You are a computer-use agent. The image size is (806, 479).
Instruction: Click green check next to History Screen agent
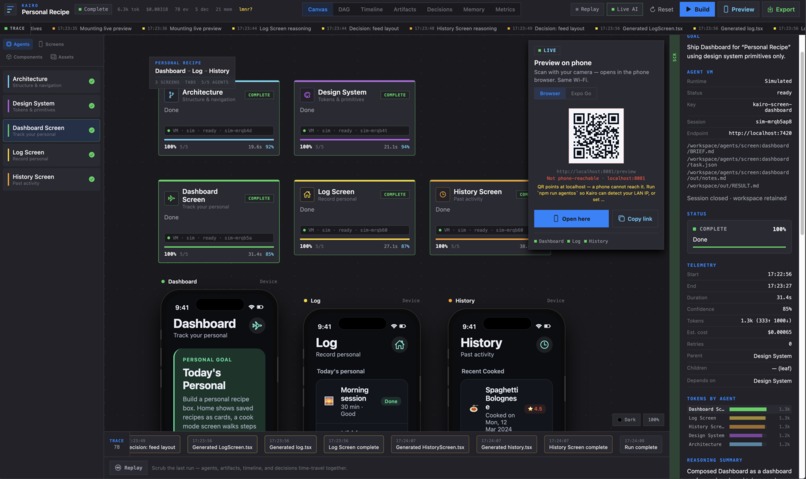click(x=91, y=179)
